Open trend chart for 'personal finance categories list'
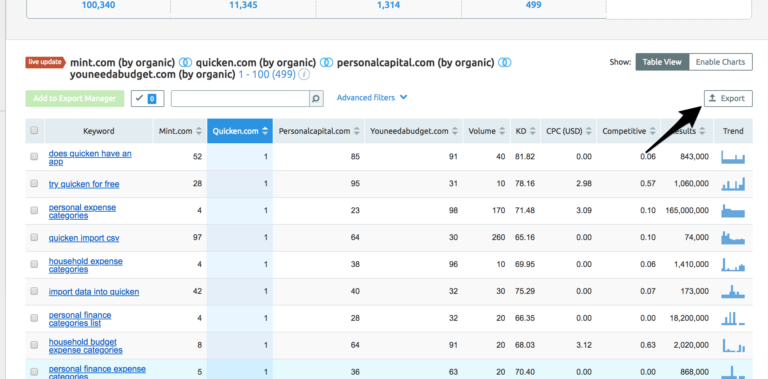This screenshot has height=379, width=768. click(733, 319)
